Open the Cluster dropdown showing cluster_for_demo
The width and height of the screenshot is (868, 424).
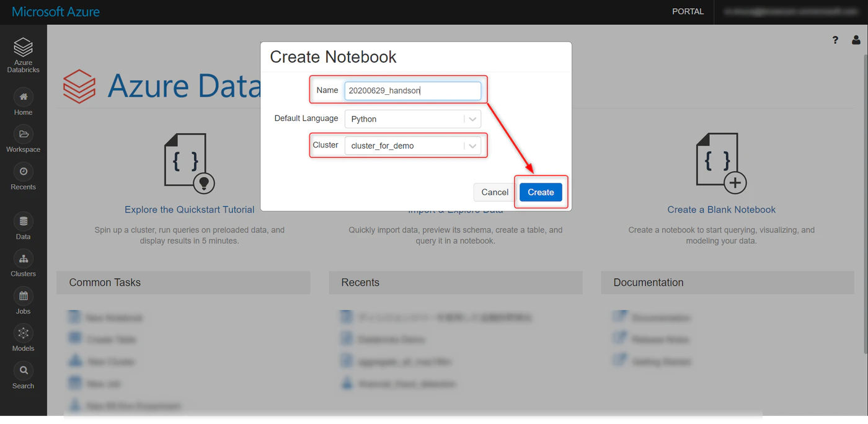click(413, 146)
